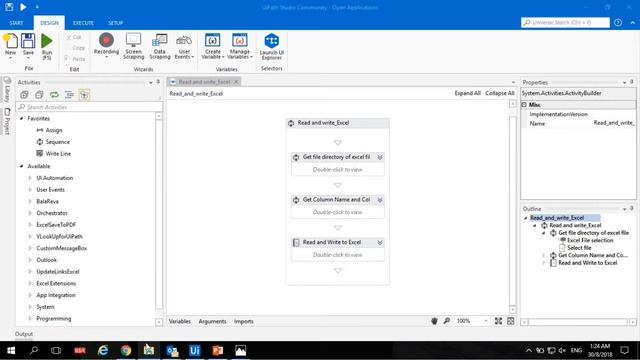The image size is (640, 360).
Task: Toggle the pan hand tool
Action: coord(434,321)
